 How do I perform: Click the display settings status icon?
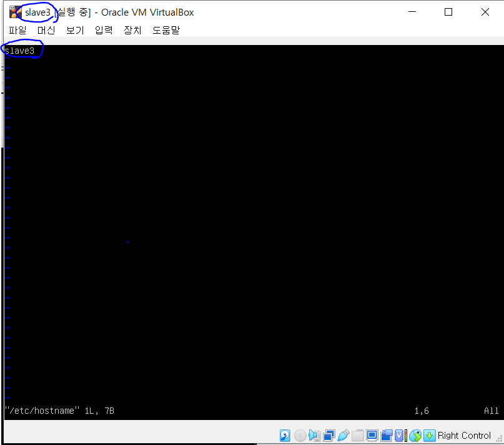pos(372,436)
